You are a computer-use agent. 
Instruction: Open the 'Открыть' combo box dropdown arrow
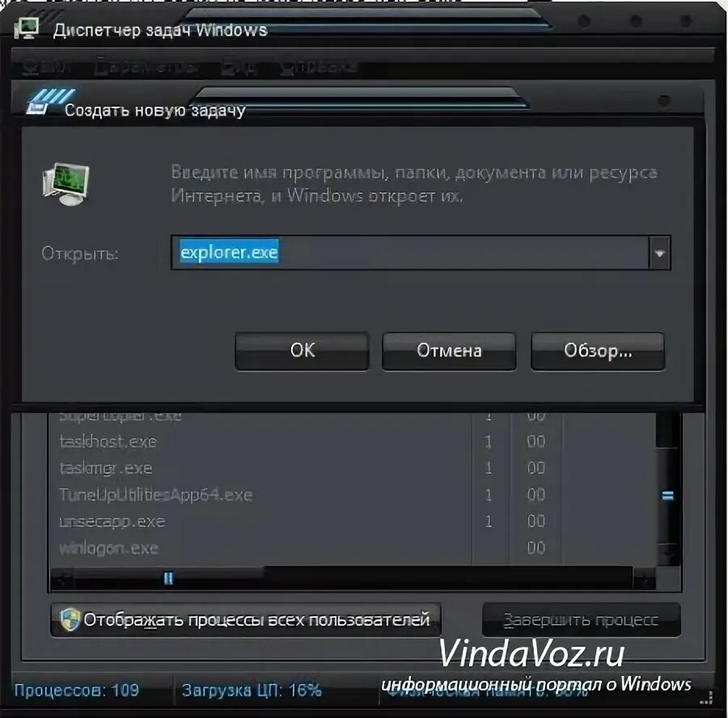[659, 253]
